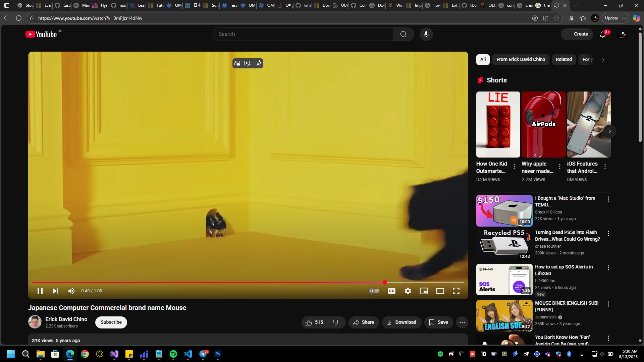This screenshot has width=644, height=362.
Task: Pause the video playback
Action: (40, 291)
